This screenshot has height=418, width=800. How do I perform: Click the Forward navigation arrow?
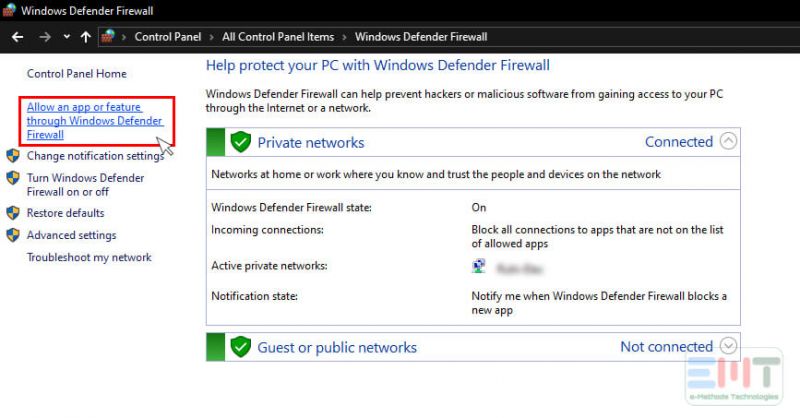45,37
